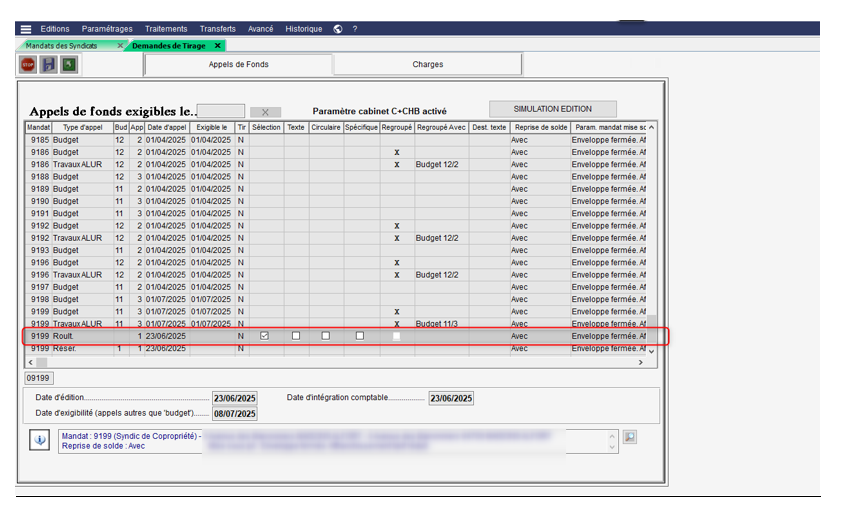Click the SIMULATION EDITION button
Viewport: 861px width, 531px height.
point(552,109)
